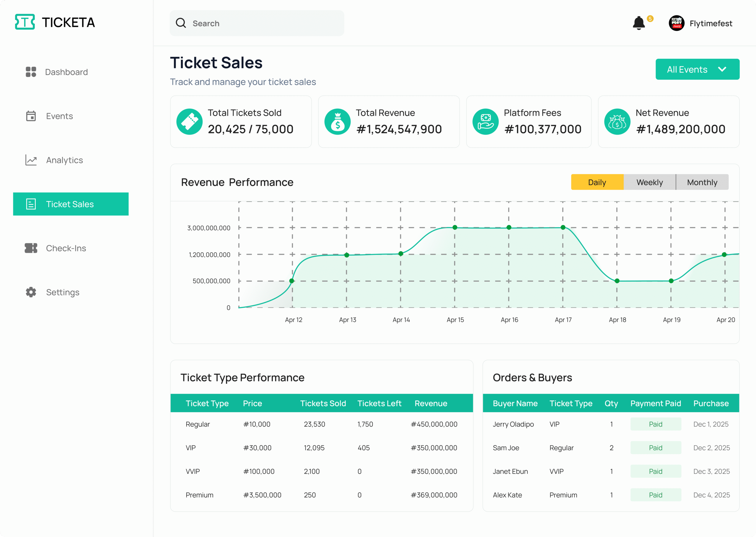Click Paid status for Sam Joe
756x537 pixels.
655,447
